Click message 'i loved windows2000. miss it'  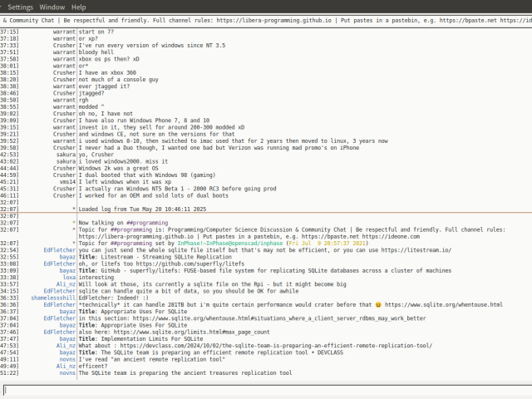(x=123, y=161)
